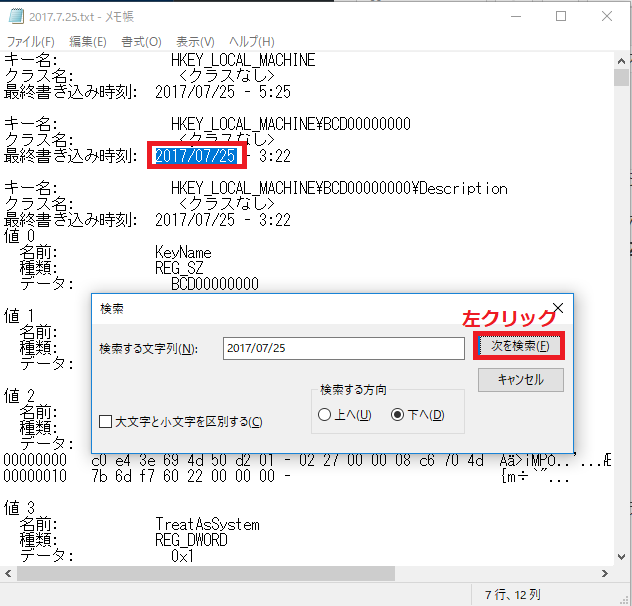Close the 検索 dialog with the X button
The height and width of the screenshot is (606, 632).
(x=558, y=308)
